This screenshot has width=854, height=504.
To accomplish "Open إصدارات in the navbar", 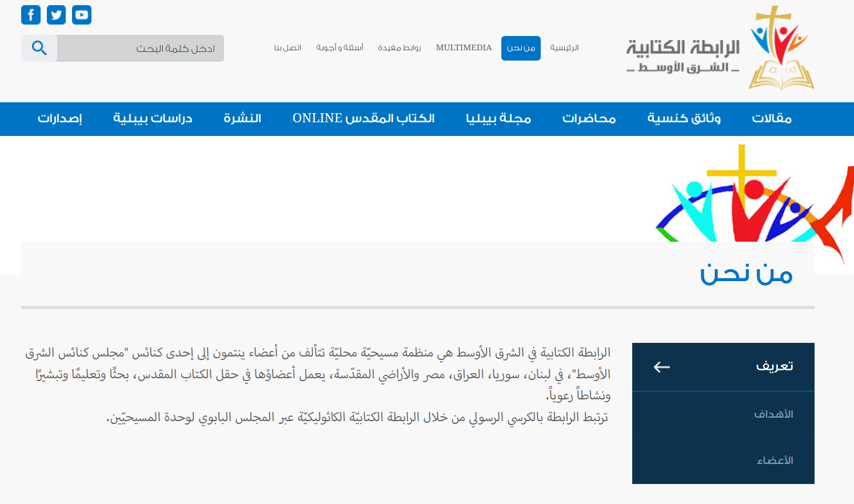I will (x=60, y=118).
